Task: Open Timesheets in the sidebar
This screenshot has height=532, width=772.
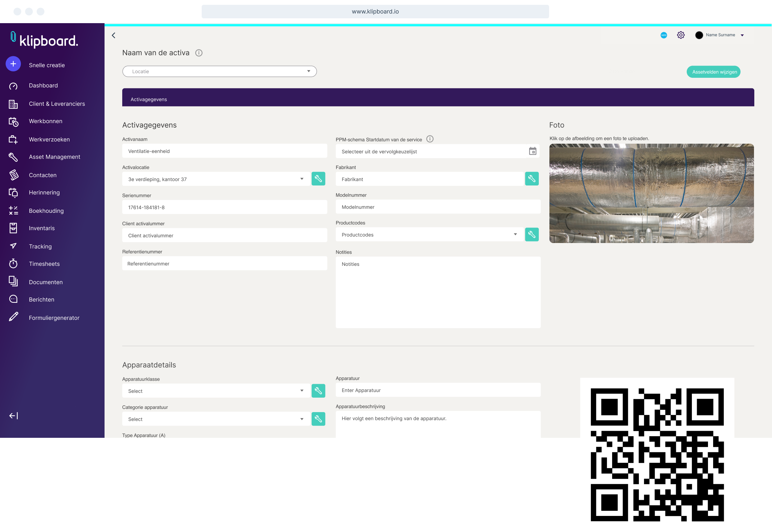Action: (x=44, y=264)
